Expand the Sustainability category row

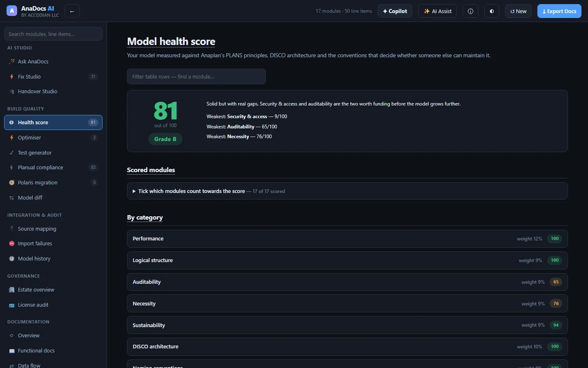click(x=347, y=325)
